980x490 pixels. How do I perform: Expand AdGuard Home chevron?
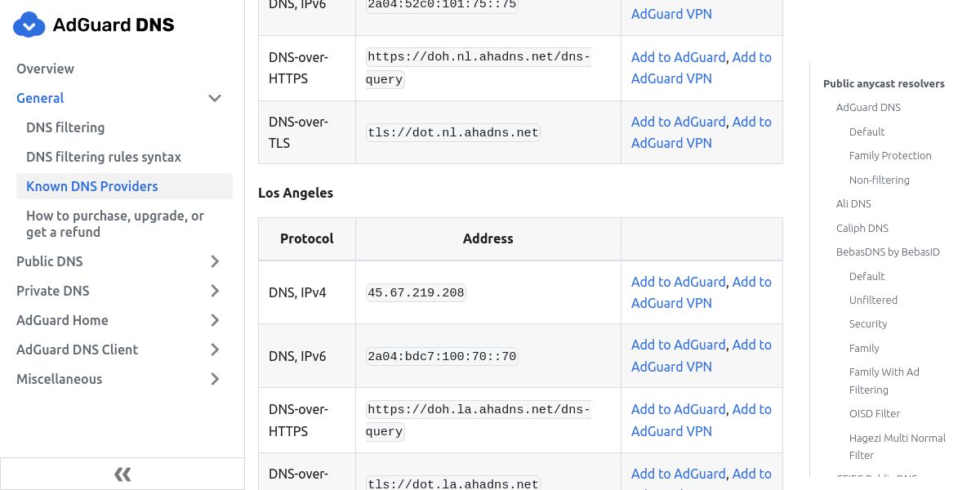[x=215, y=320]
